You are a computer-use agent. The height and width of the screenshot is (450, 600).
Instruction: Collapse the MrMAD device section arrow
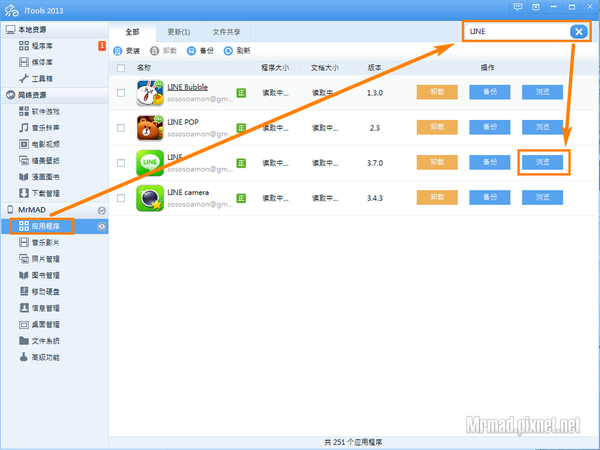click(101, 210)
